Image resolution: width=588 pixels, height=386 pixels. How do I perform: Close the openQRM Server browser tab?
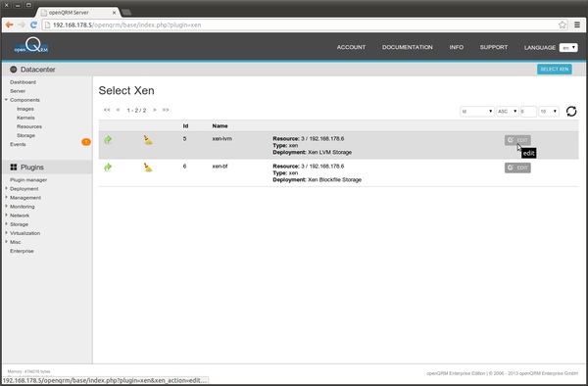(115, 13)
